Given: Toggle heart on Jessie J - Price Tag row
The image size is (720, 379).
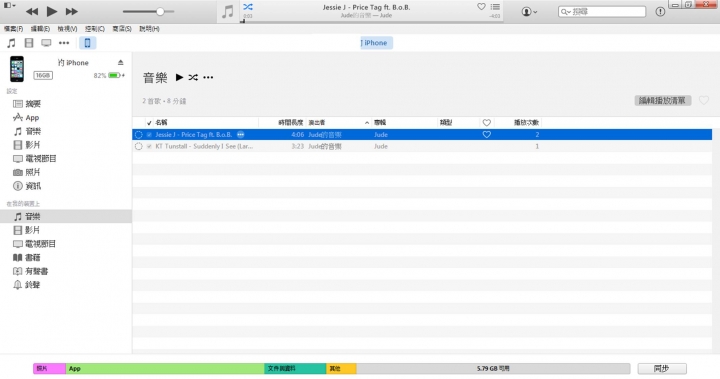Looking at the screenshot, I should 487,135.
